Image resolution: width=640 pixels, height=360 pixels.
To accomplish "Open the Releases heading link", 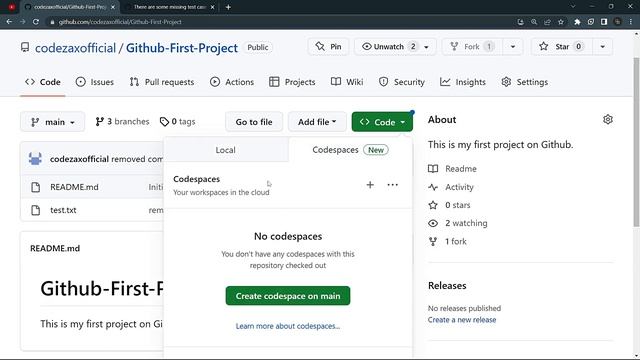I will point(447,286).
